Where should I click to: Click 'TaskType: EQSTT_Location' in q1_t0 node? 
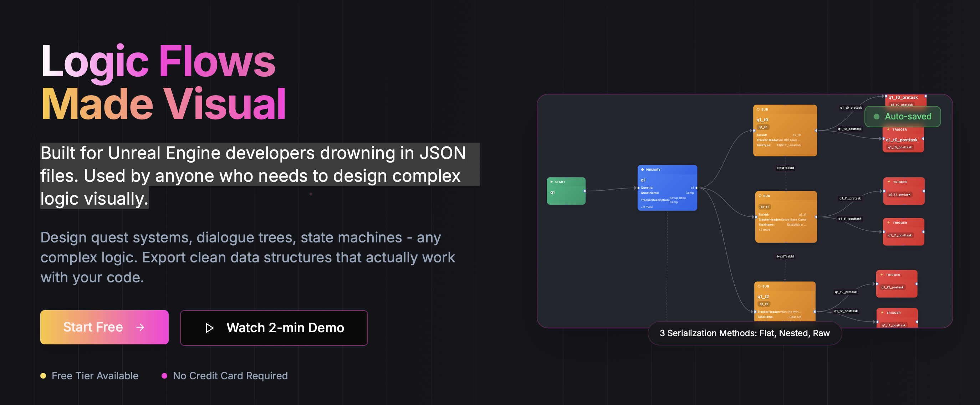click(779, 145)
